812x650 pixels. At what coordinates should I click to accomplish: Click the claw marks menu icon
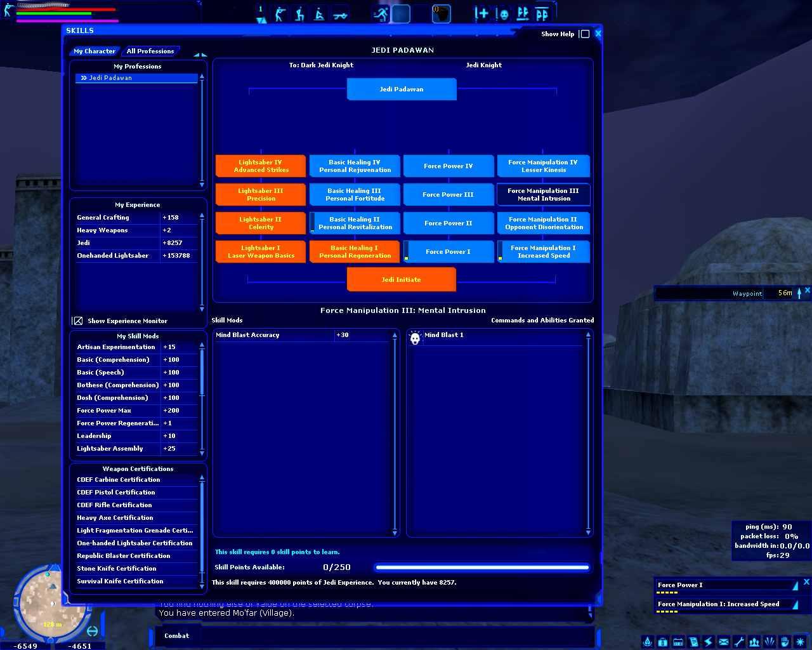769,642
